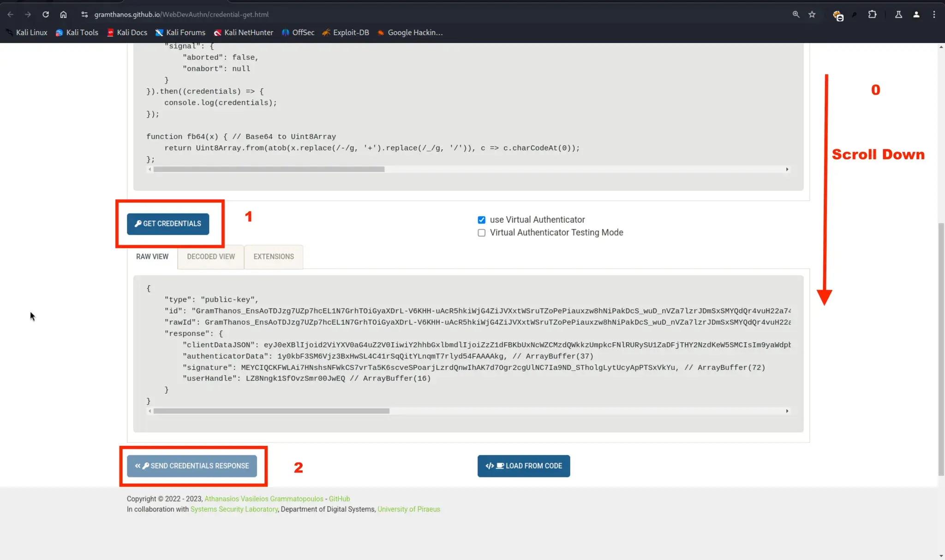Enable Virtual Authenticator Testing Mode checkbox
945x560 pixels.
pos(481,233)
